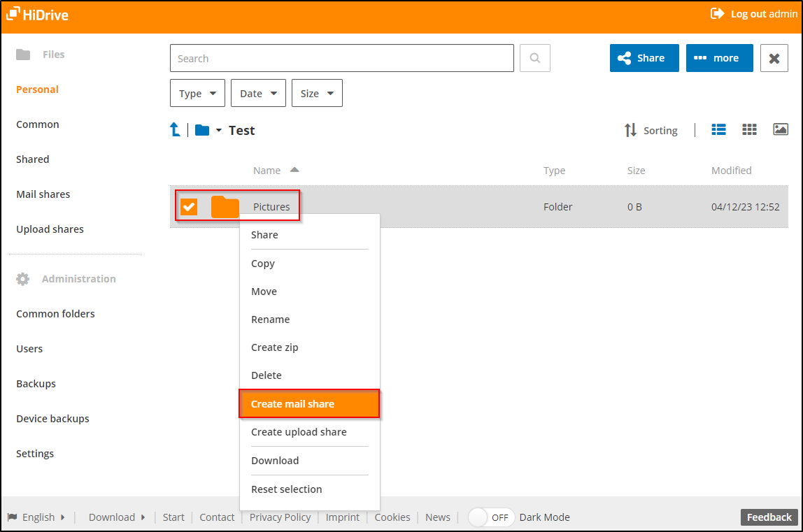Select Rename in the context menu
This screenshot has height=532, width=803.
[270, 319]
